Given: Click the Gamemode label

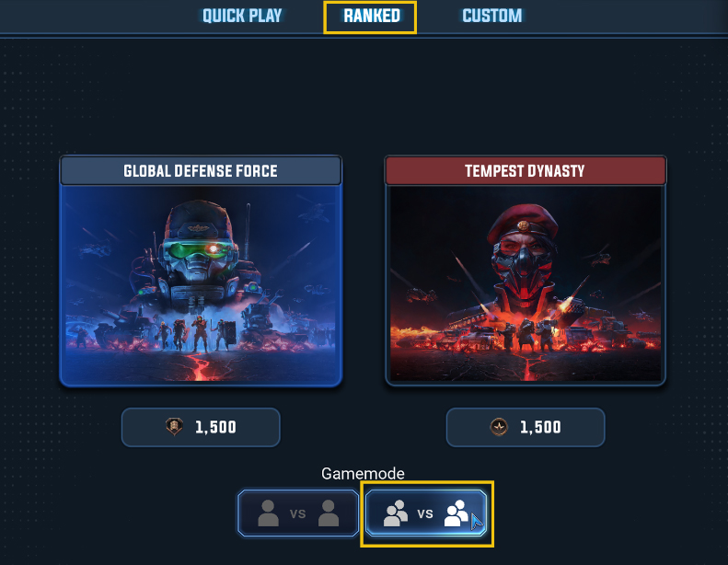Looking at the screenshot, I should (363, 474).
